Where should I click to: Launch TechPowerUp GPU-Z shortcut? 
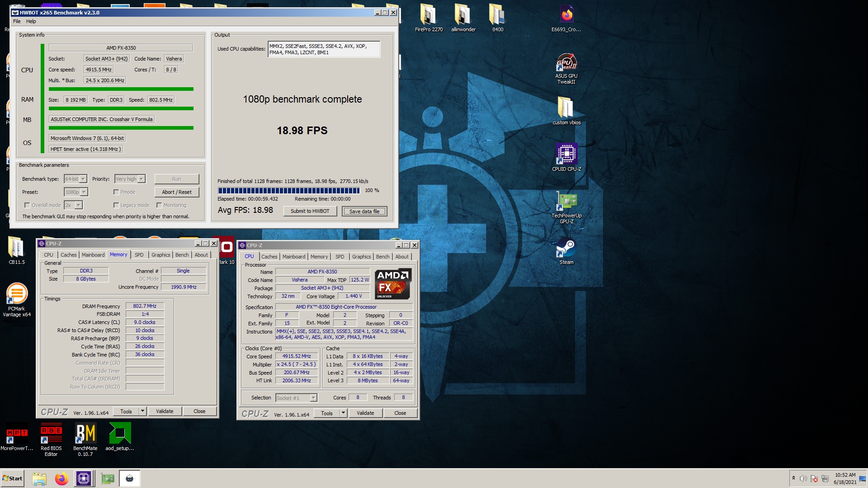point(566,207)
